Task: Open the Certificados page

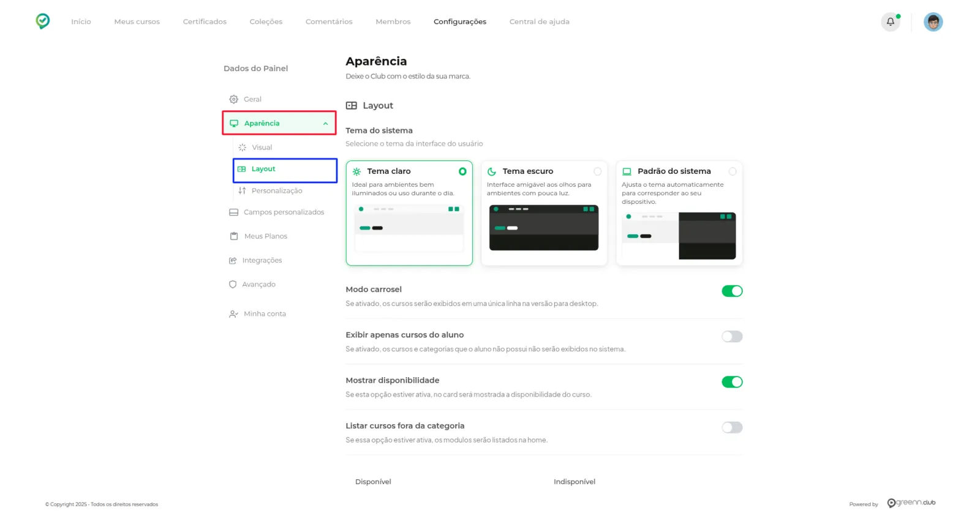Action: (x=205, y=21)
